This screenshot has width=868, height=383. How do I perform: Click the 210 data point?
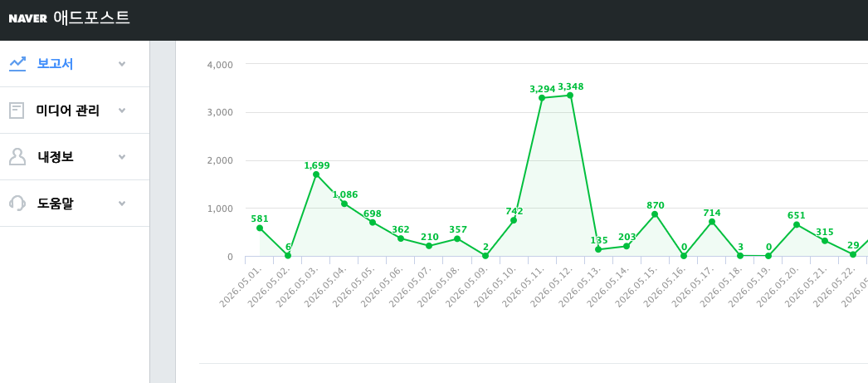(x=429, y=246)
